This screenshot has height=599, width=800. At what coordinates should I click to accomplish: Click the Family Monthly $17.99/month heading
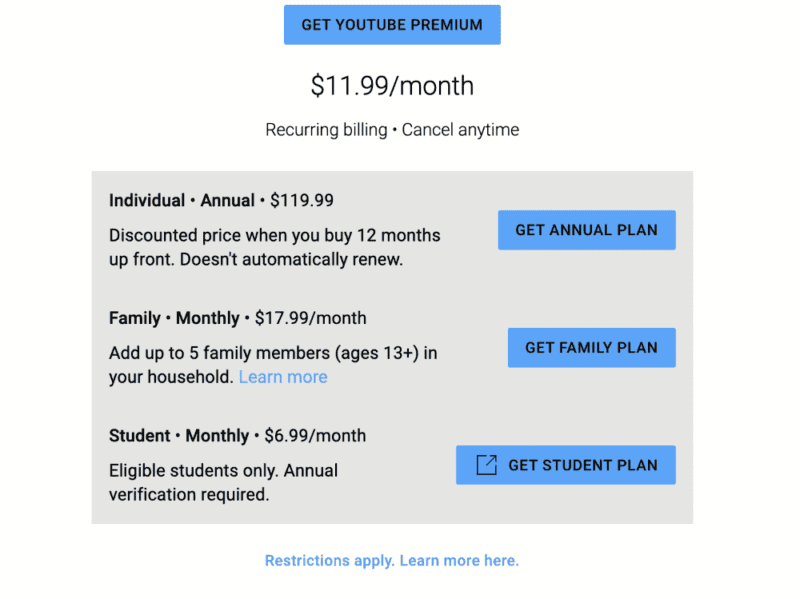pyautogui.click(x=237, y=318)
